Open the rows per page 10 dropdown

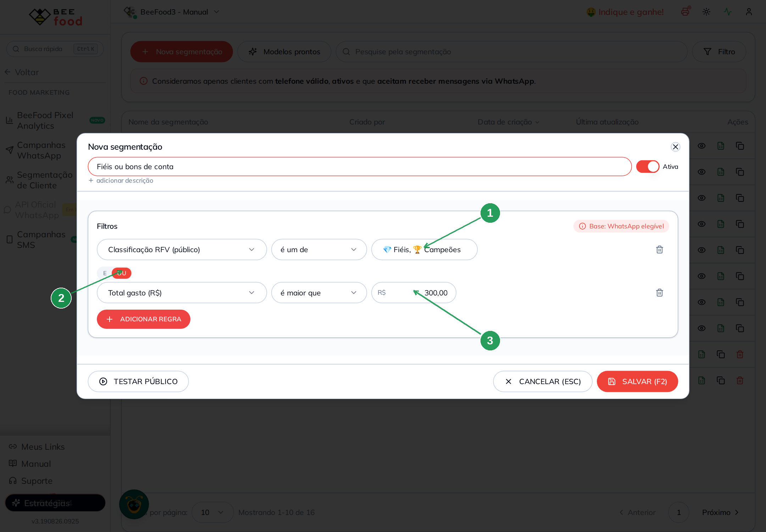[212, 512]
